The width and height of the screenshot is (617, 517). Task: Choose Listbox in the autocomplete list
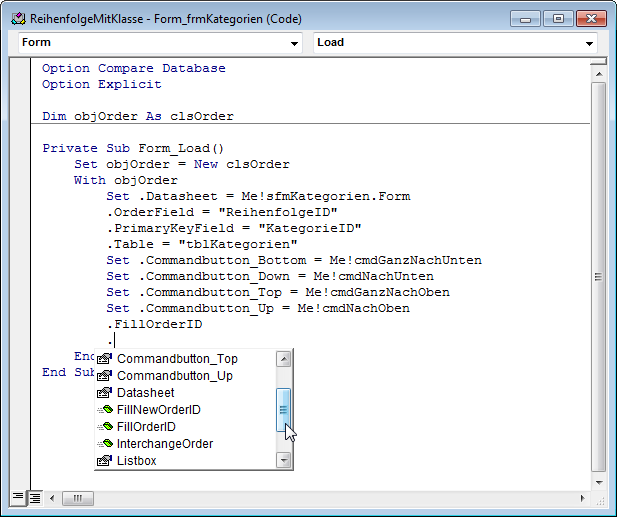[137, 460]
